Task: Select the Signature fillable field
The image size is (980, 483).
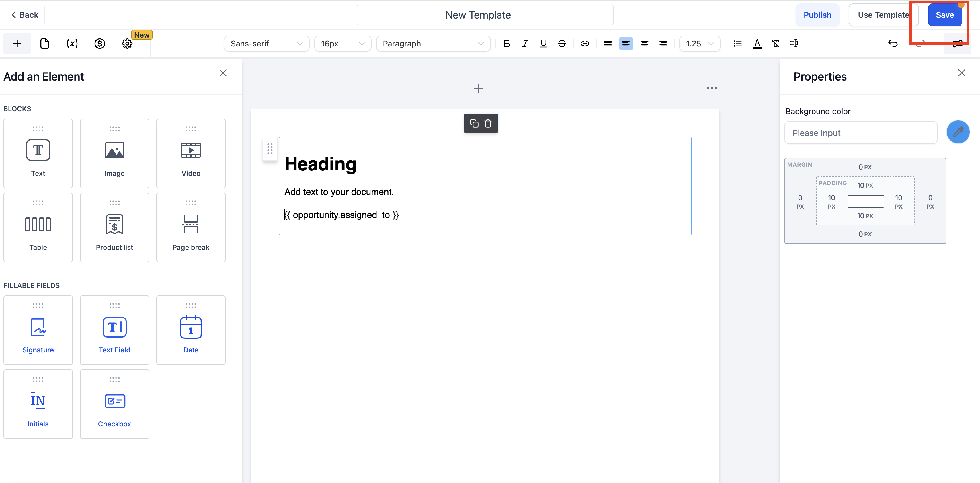Action: click(x=38, y=330)
